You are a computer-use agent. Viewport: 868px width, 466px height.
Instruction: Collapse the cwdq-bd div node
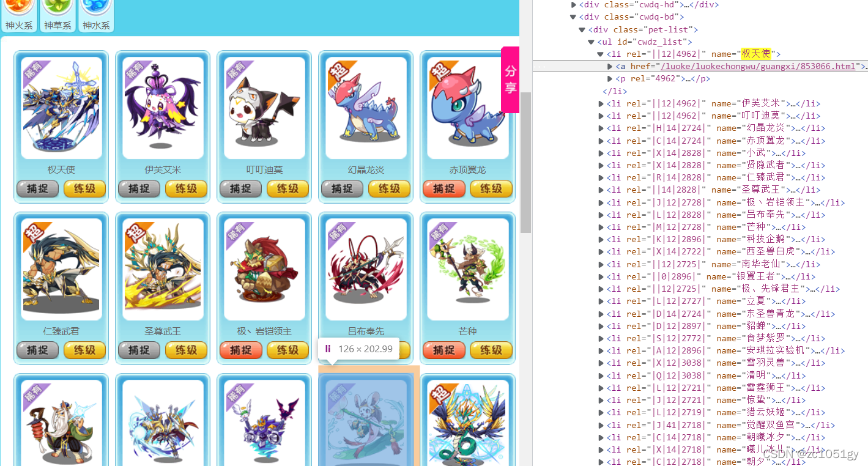pos(573,17)
